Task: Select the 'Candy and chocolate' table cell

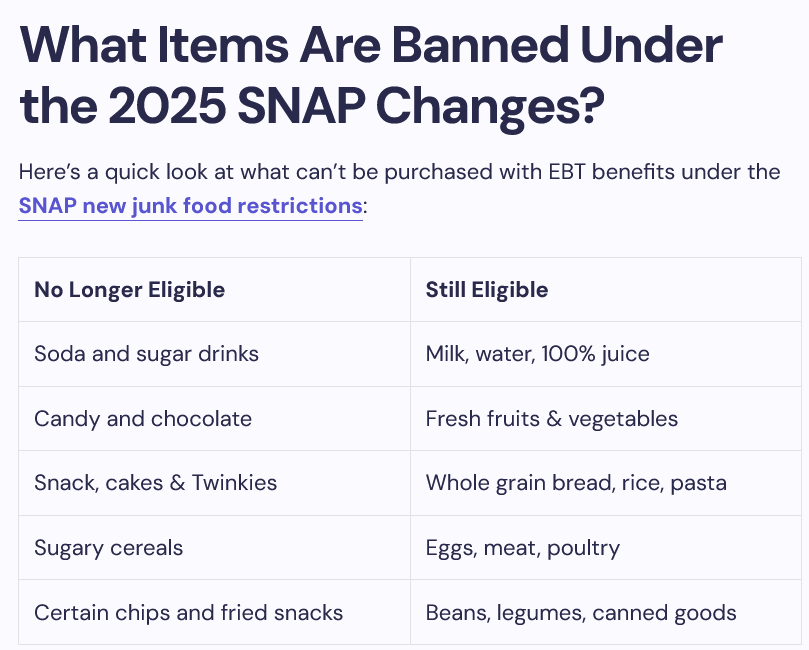Action: (x=143, y=418)
